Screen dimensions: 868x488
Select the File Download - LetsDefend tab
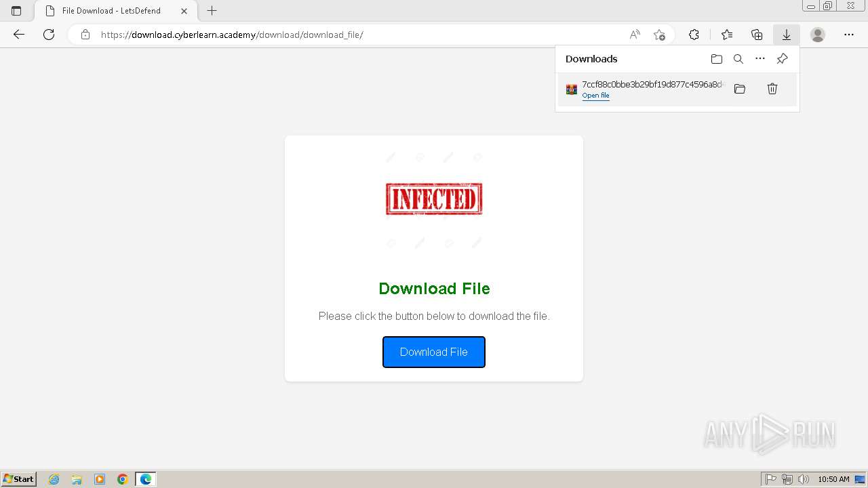(115, 11)
